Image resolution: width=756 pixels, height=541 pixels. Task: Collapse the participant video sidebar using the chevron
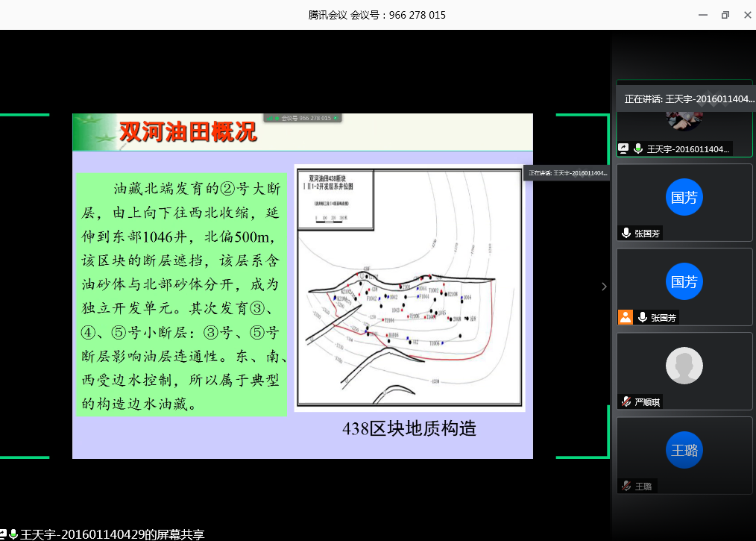point(604,287)
